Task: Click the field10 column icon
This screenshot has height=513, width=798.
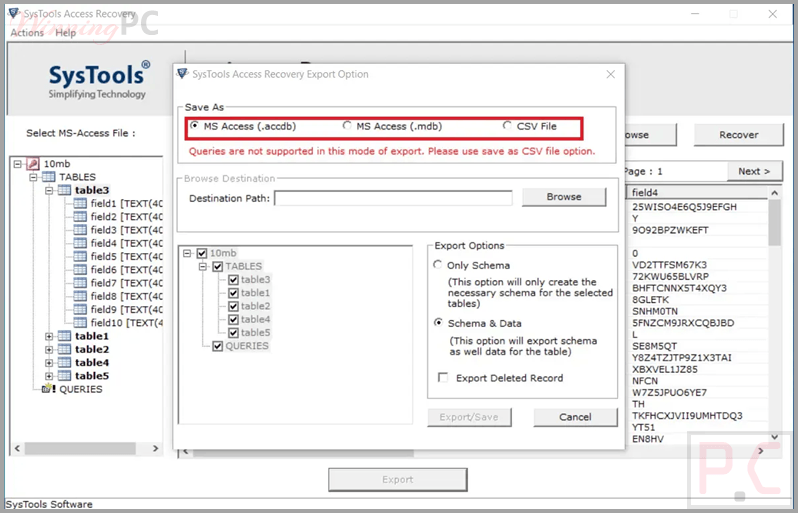Action: pos(80,322)
